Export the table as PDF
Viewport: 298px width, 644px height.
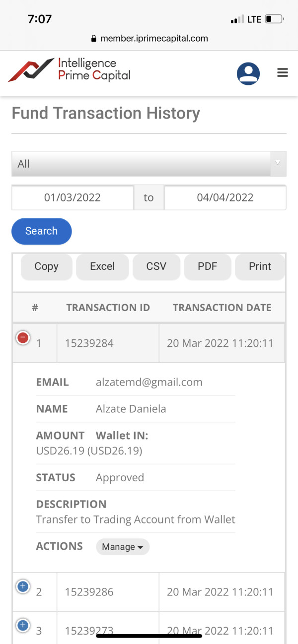coord(208,266)
